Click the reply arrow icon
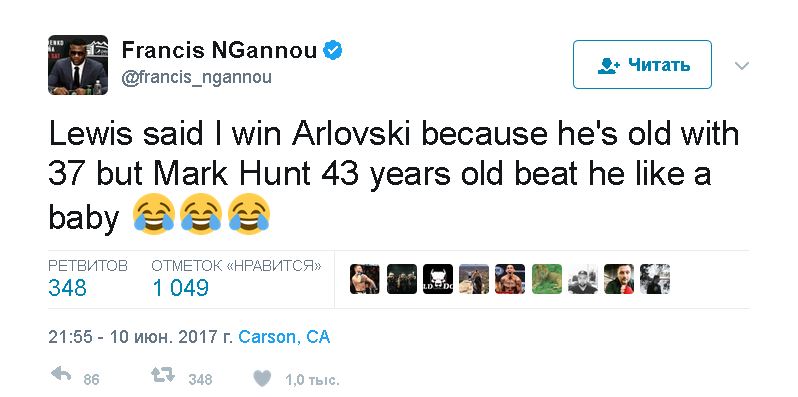798x397 pixels. (61, 375)
